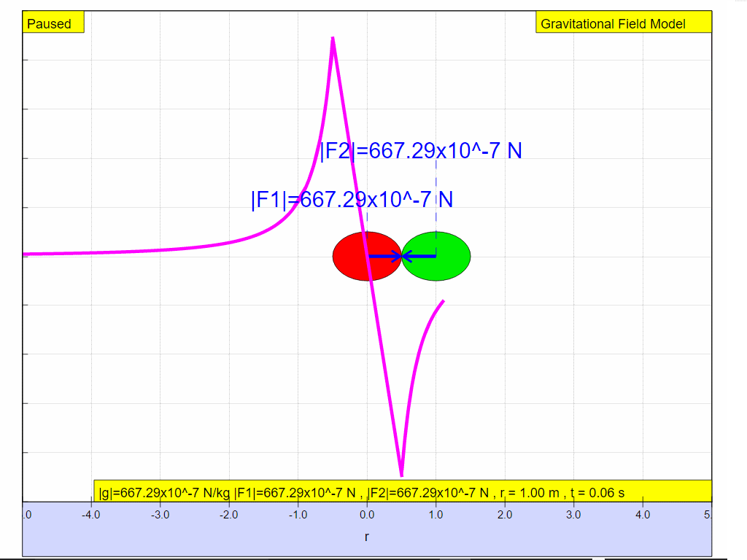The width and height of the screenshot is (747, 560).
Task: Click the 3.0 tick on r axis
Action: pos(573,514)
